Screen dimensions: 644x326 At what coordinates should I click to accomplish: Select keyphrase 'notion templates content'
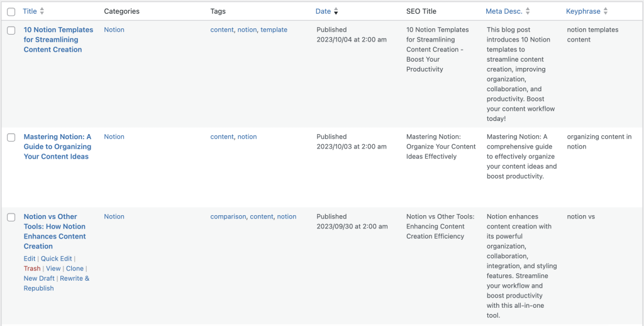[592, 35]
